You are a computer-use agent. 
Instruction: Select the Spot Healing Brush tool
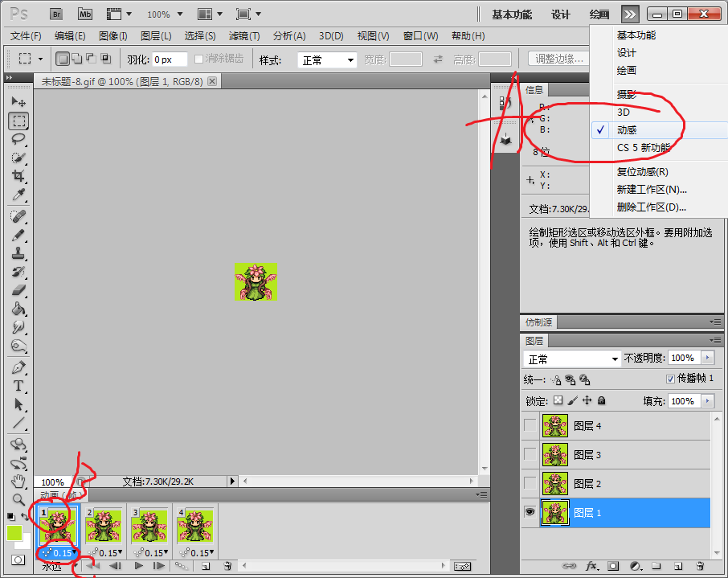[18, 216]
